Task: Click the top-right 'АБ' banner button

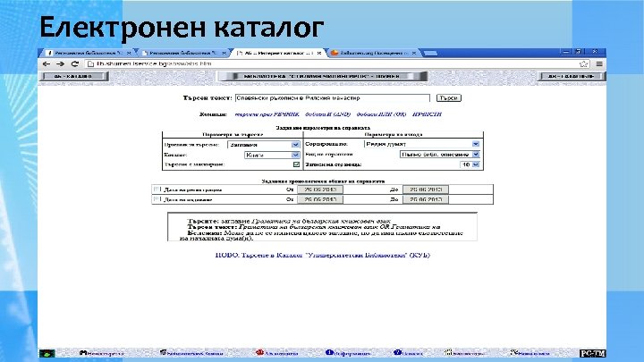Action: [x=571, y=76]
